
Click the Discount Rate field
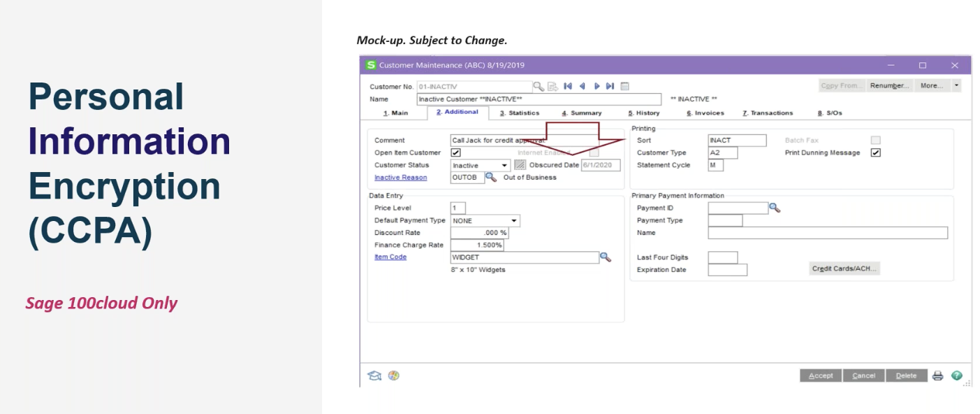tap(479, 233)
